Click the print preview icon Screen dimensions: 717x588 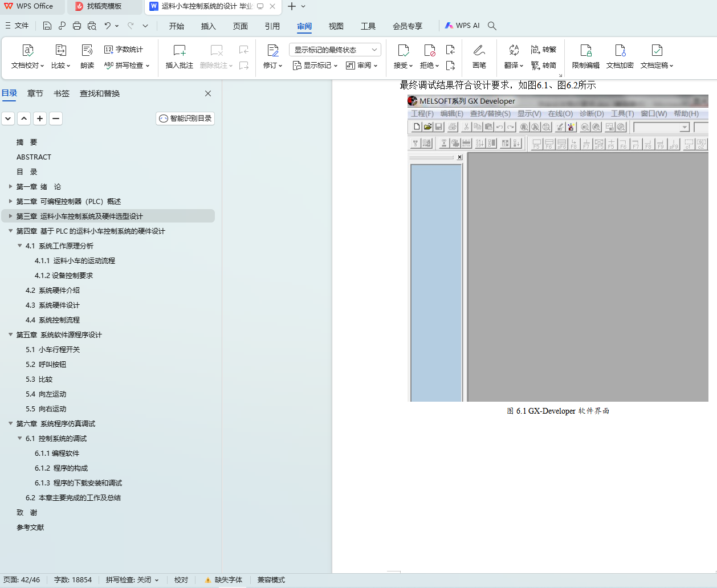coord(92,26)
